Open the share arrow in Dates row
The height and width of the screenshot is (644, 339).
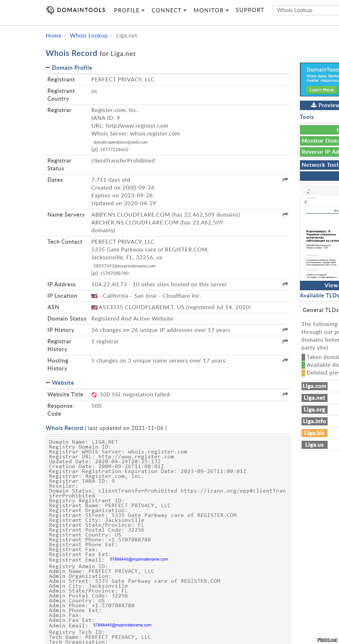click(x=285, y=180)
